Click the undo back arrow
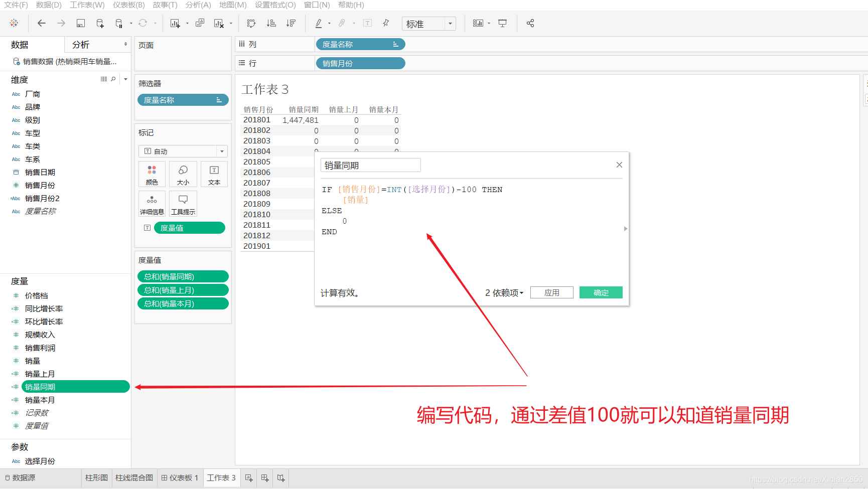The image size is (868, 489). (x=42, y=23)
